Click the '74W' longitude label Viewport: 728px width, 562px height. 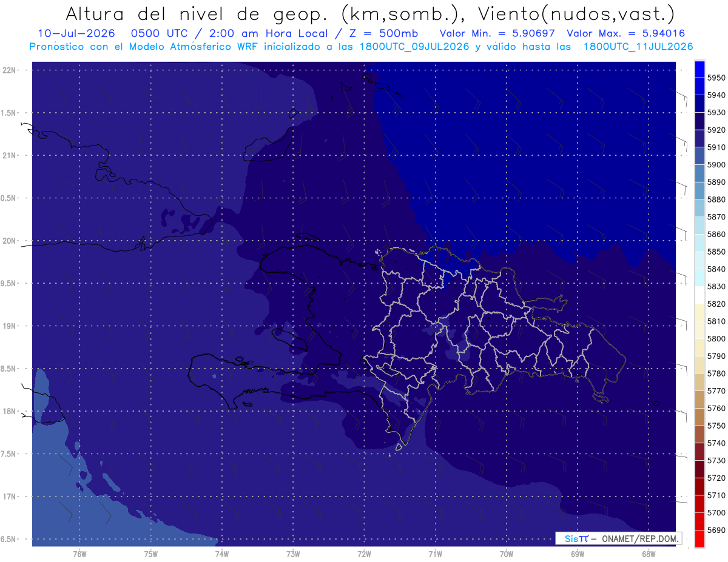[222, 554]
